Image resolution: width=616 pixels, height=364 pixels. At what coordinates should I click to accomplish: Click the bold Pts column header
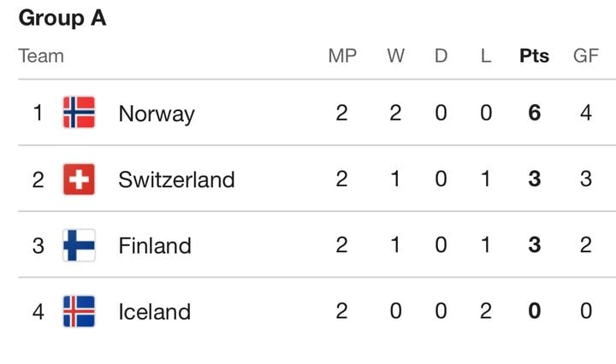tap(534, 56)
